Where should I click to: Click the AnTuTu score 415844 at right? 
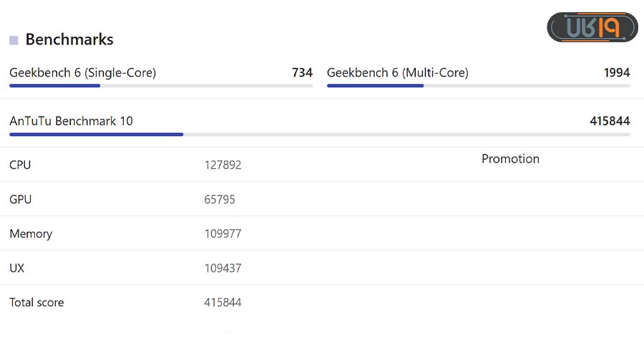(x=610, y=121)
